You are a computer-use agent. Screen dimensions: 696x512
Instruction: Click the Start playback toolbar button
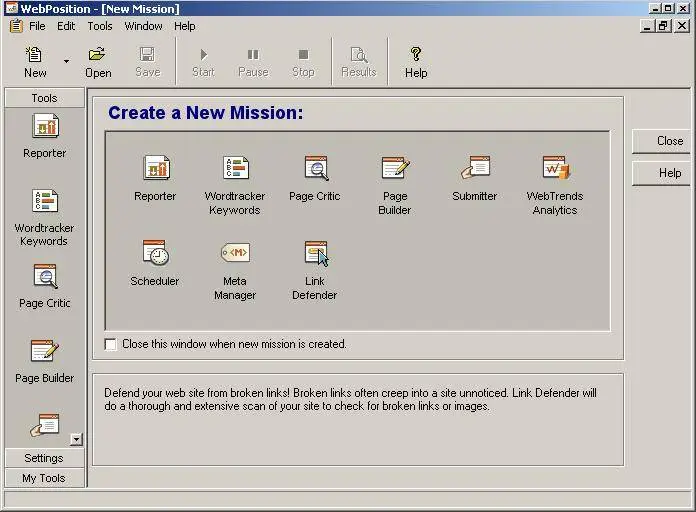203,62
